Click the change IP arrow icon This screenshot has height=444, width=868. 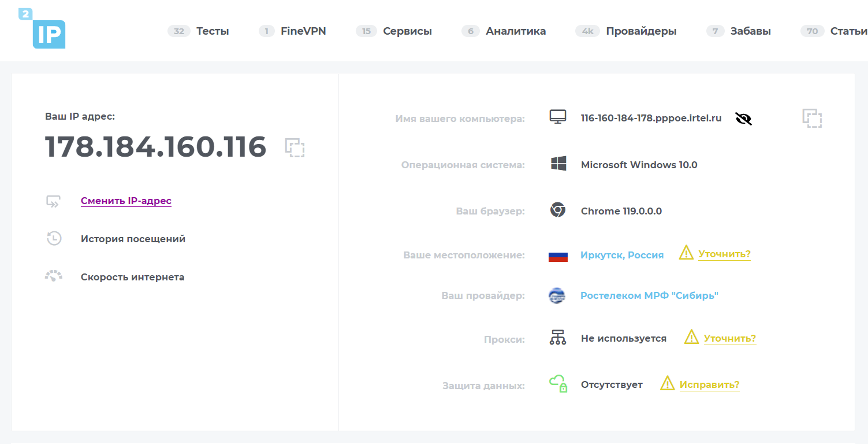pyautogui.click(x=53, y=201)
